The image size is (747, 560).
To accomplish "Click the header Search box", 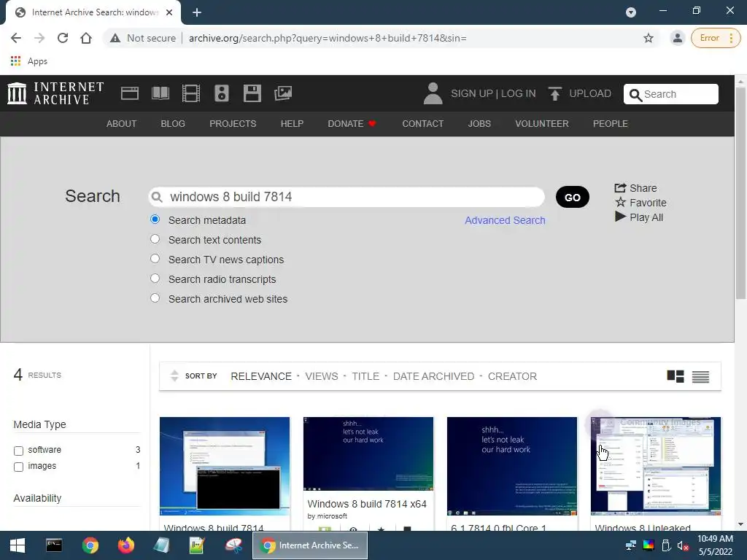I will (671, 94).
